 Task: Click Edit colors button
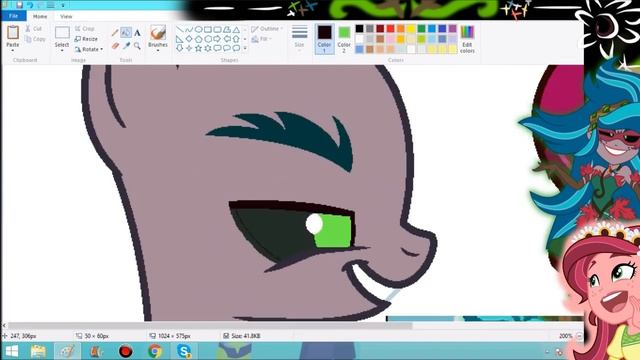pyautogui.click(x=467, y=39)
